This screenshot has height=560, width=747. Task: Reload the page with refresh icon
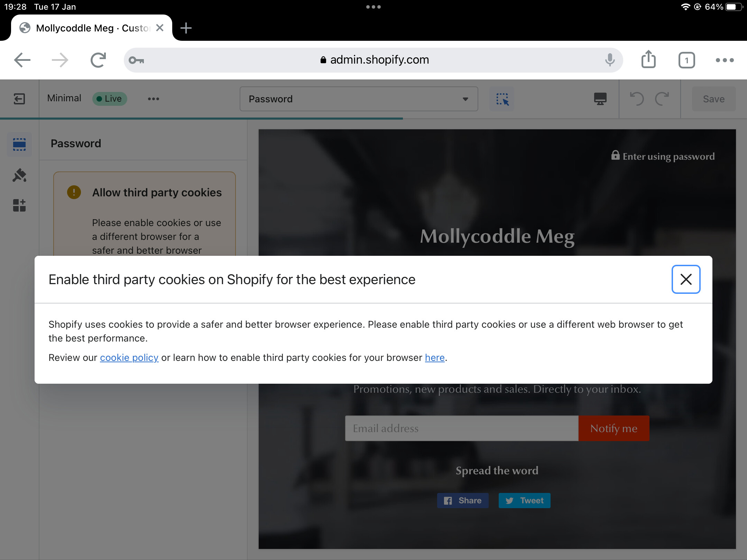click(98, 60)
